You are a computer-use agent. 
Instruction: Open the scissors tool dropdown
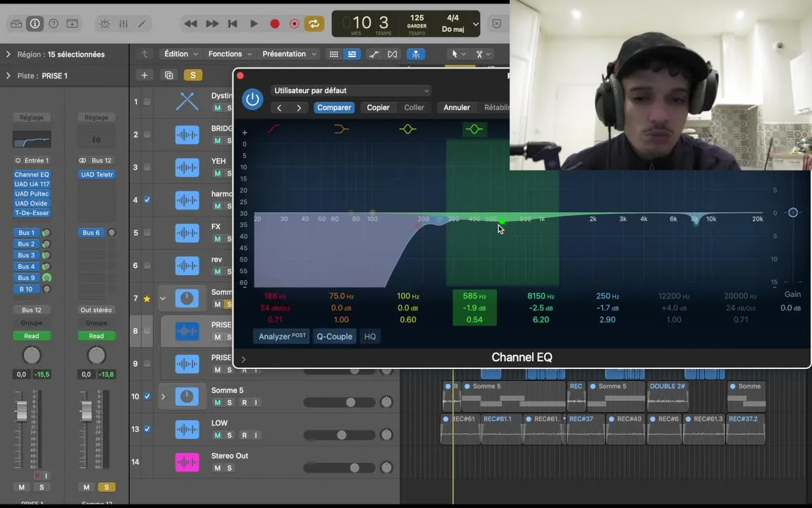(x=483, y=54)
